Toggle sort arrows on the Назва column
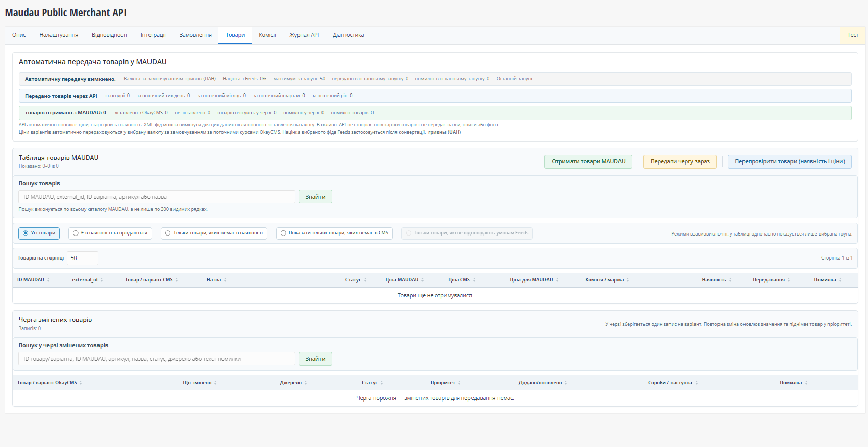Image resolution: width=868 pixels, height=447 pixels. coord(225,280)
